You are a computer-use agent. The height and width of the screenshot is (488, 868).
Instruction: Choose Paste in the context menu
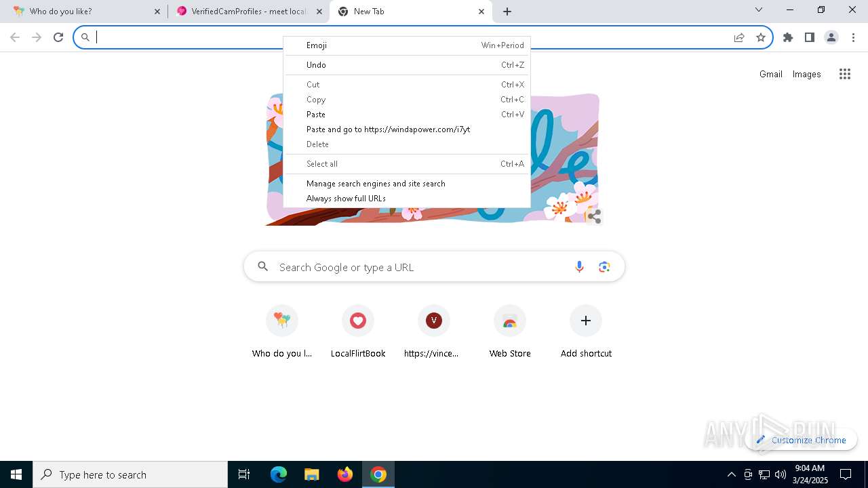click(407, 115)
